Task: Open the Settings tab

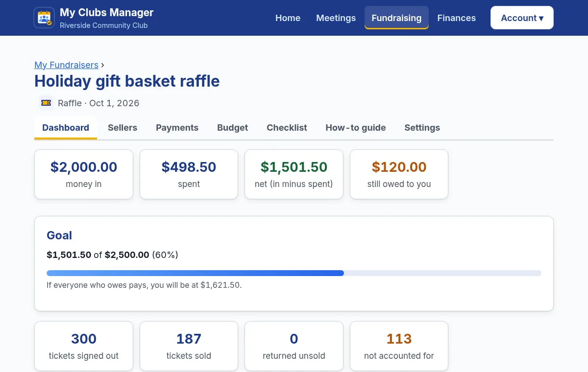Action: click(422, 128)
